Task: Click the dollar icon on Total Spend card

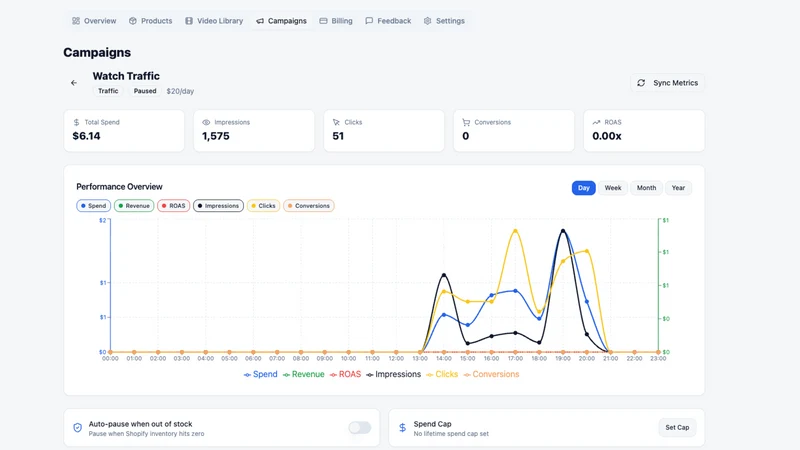Action: [77, 122]
